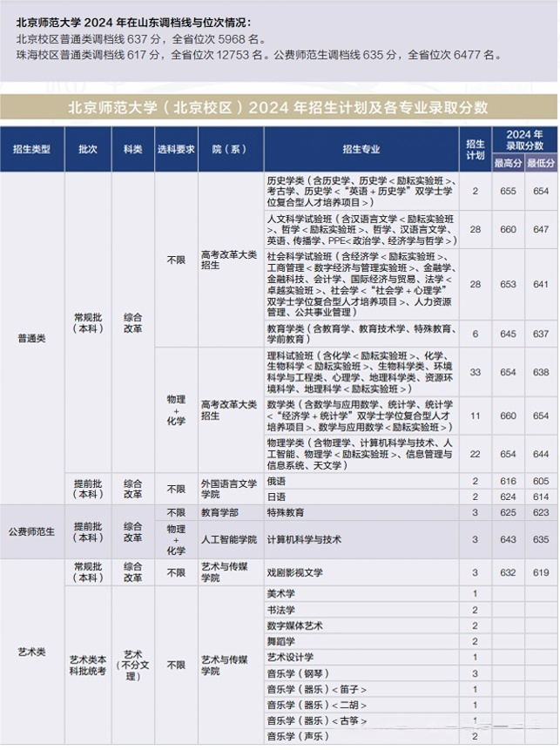This screenshot has height=750, width=560.
Task: Click highest score 645 for 教育学类
Action: tap(508, 334)
